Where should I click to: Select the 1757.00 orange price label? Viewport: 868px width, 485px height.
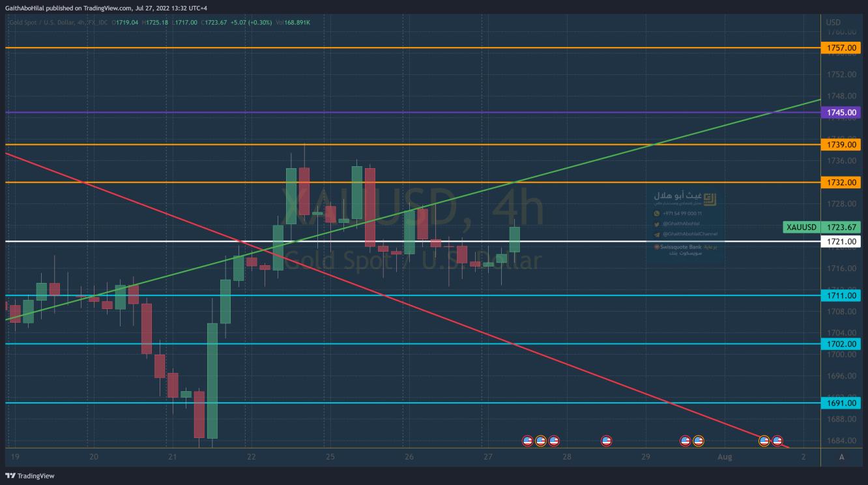pos(841,48)
